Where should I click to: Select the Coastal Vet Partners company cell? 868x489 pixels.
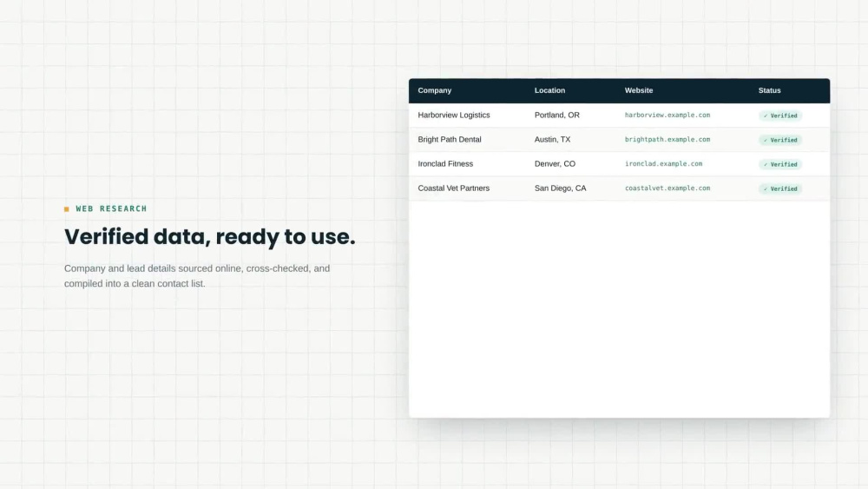tap(454, 188)
